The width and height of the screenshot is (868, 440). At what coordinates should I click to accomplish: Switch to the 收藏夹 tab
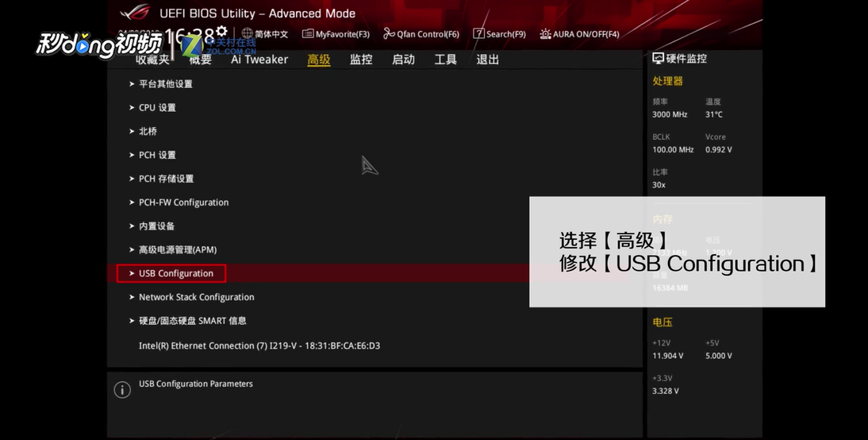point(153,60)
